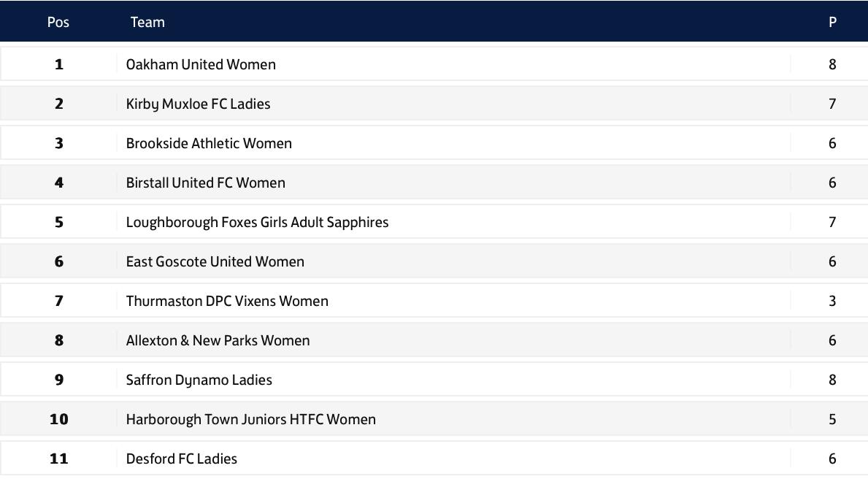The height and width of the screenshot is (479, 868).
Task: Select Brookside Athletic Women row
Action: coord(209,143)
